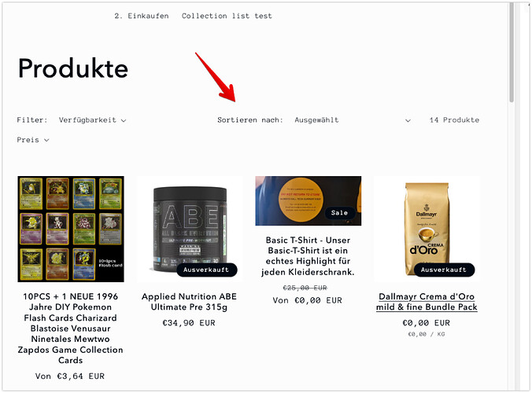This screenshot has height=393, width=532.
Task: Open the 2. Einkaufen menu item
Action: coord(142,16)
